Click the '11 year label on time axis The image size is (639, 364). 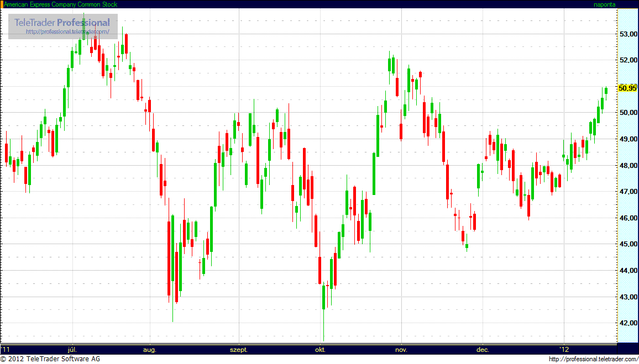click(6, 350)
